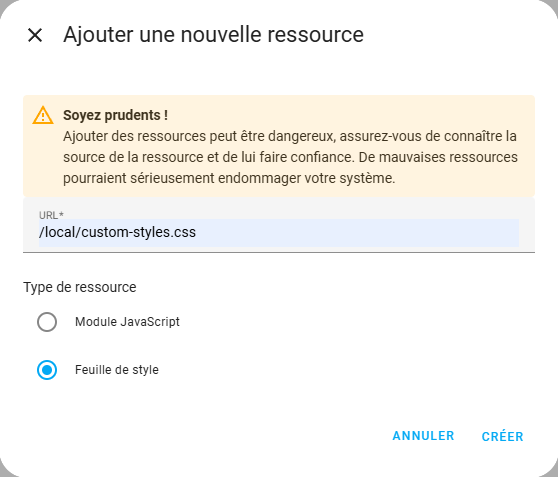Viewport: 558px width, 477px height.
Task: Select the Module JavaScript radio button
Action: [47, 322]
